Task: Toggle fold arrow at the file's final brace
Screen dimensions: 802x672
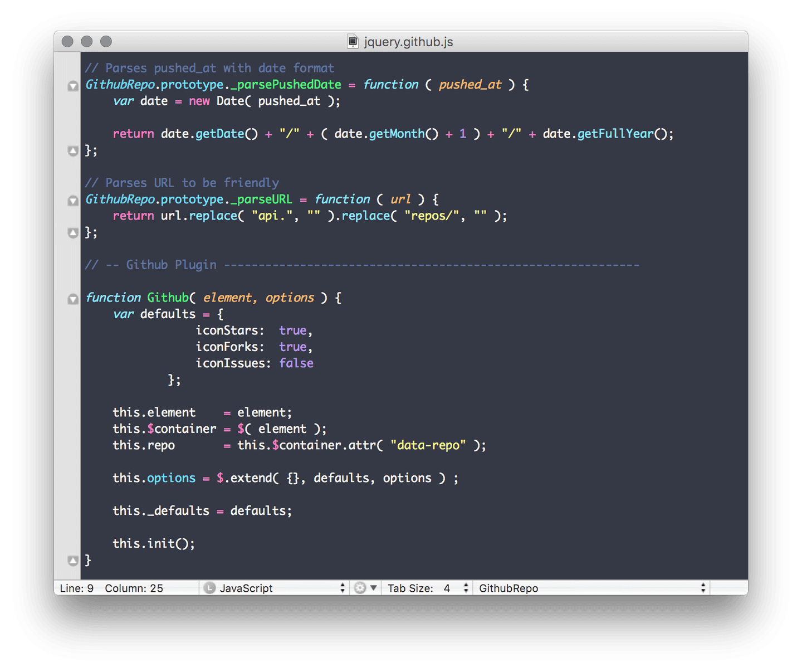Action: 73,561
